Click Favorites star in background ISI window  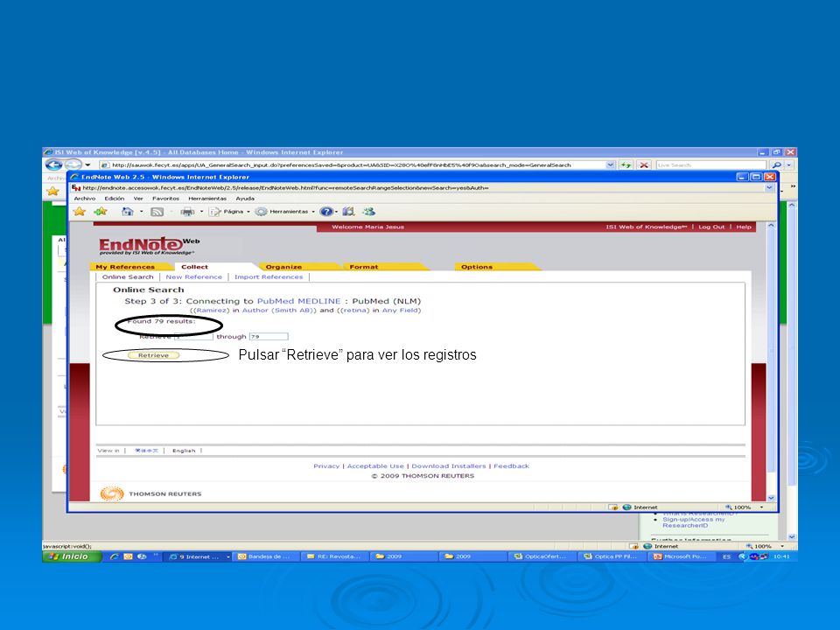pos(52,191)
